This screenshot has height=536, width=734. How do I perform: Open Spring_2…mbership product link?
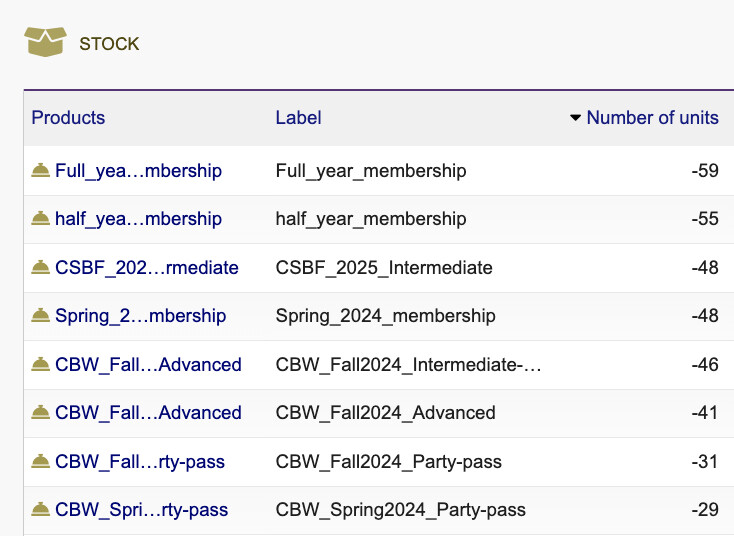click(x=140, y=316)
